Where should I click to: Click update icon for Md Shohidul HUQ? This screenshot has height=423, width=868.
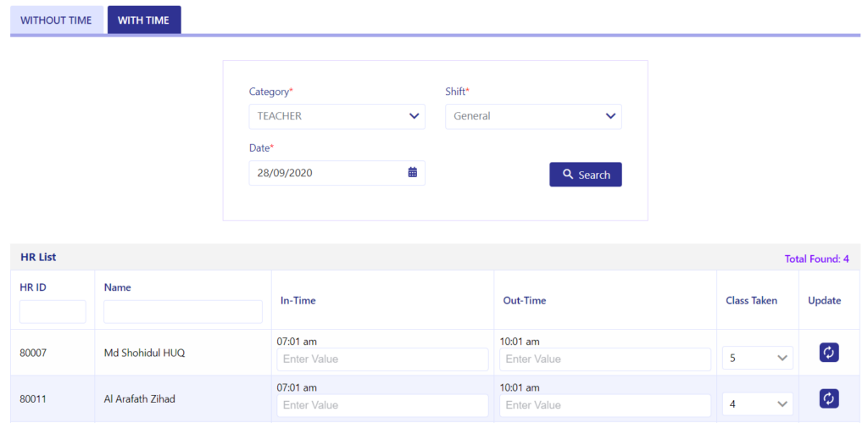[x=829, y=353]
